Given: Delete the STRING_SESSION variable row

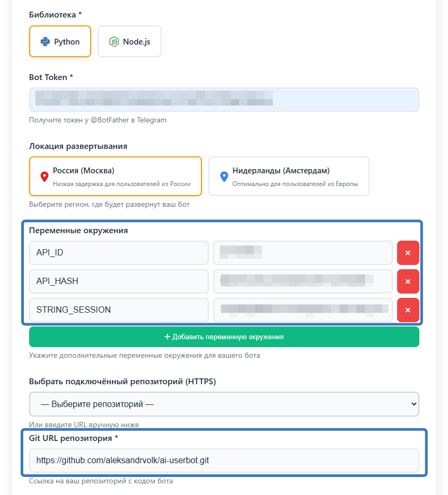Looking at the screenshot, I should point(408,310).
